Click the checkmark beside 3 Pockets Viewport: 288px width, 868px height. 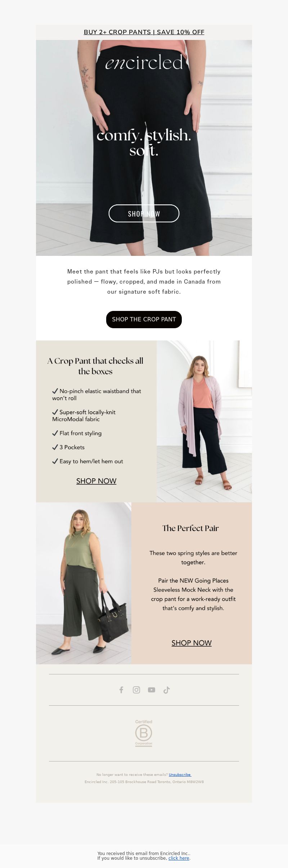point(55,447)
